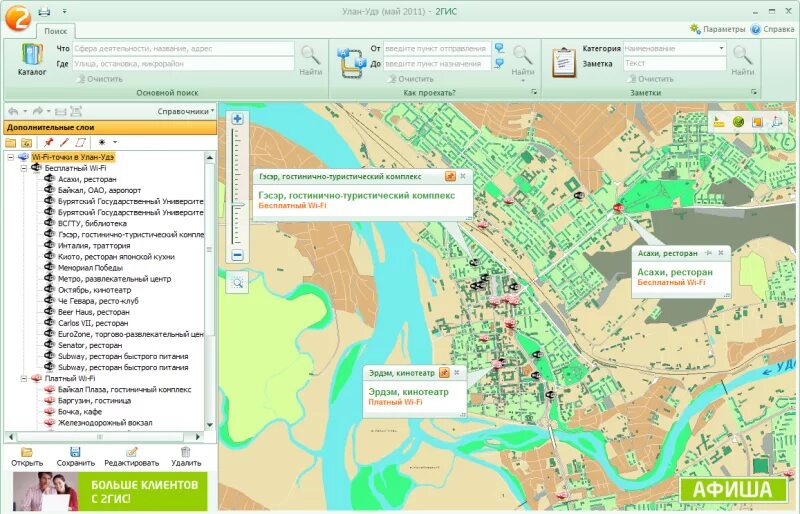Select ВСГТУ, библиотека tree item

[x=92, y=224]
